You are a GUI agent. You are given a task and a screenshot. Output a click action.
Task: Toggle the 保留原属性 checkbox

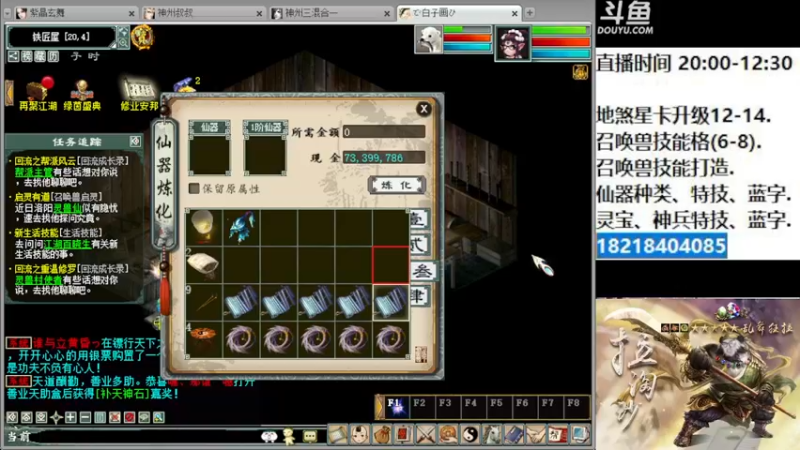pyautogui.click(x=194, y=188)
